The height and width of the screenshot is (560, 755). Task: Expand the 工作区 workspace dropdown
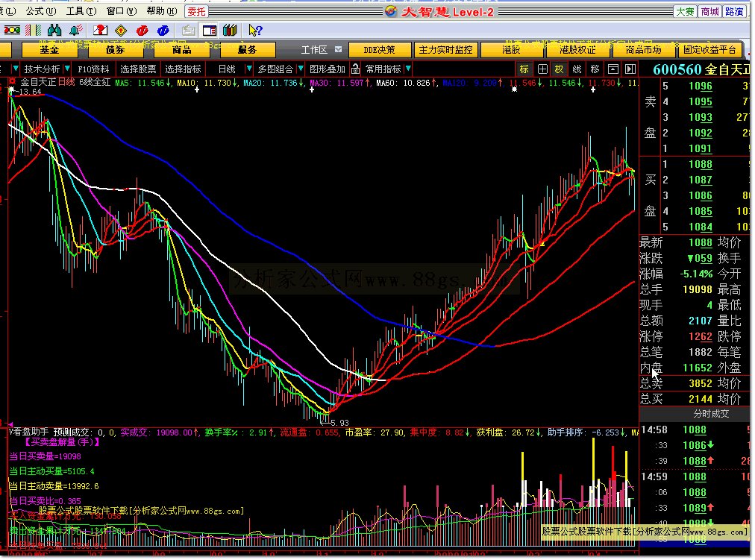[x=339, y=49]
